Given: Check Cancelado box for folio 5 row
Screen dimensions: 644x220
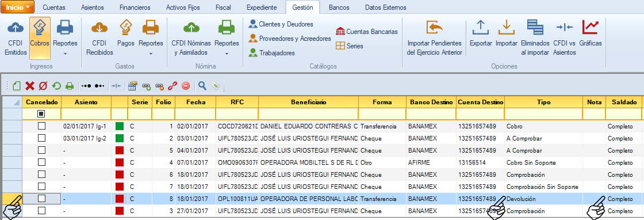Looking at the screenshot, I should click(x=41, y=150).
